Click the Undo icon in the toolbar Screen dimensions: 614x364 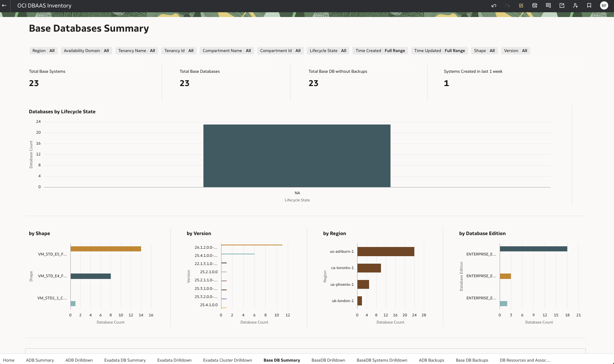494,5
